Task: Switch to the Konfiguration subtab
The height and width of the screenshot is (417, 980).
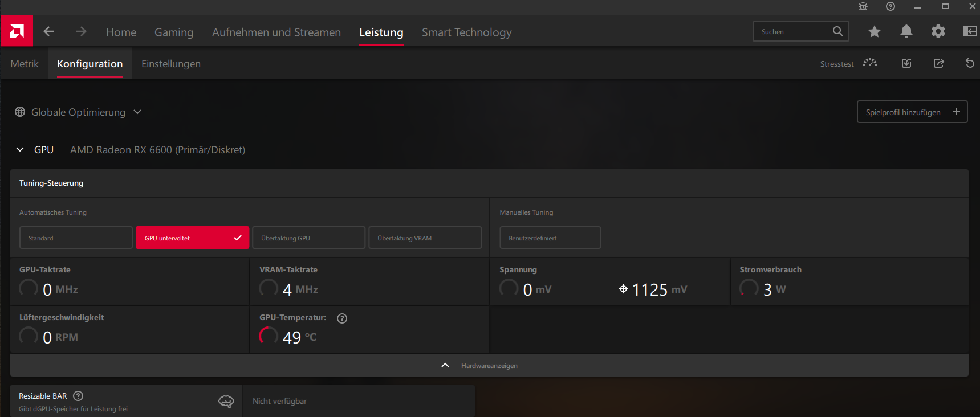Action: [90, 64]
